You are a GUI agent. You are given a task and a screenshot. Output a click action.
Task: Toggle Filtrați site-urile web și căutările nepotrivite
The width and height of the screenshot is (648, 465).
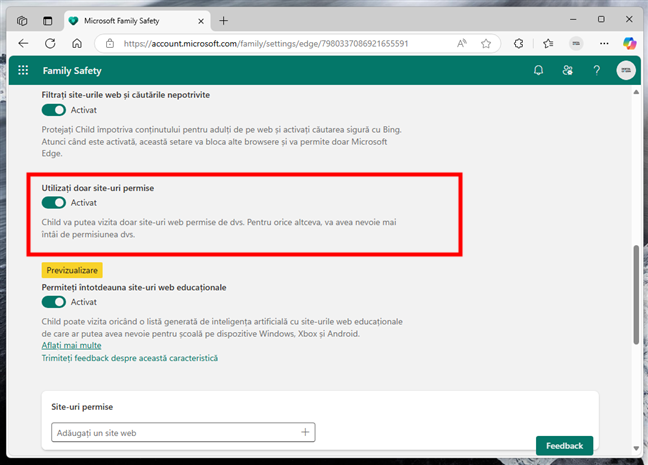[x=54, y=110]
